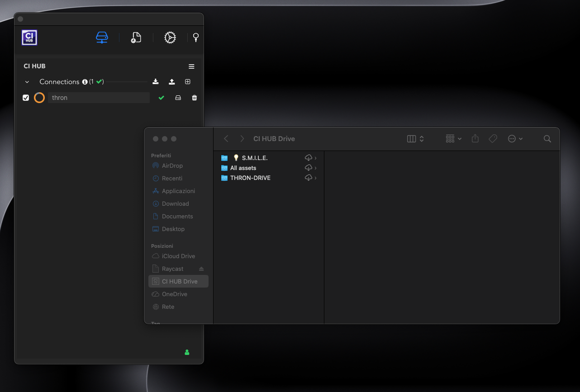The width and height of the screenshot is (580, 392).
Task: Go forward in Finder window
Action: [242, 139]
